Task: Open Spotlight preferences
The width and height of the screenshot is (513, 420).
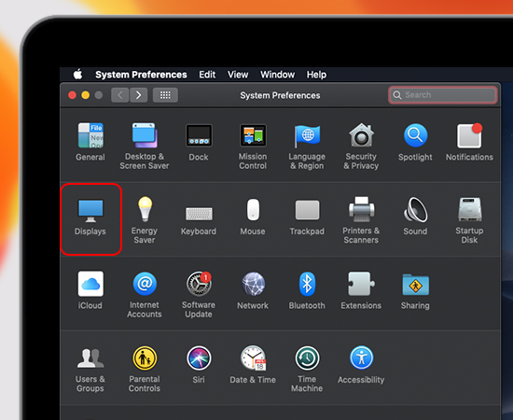Action: (415, 142)
